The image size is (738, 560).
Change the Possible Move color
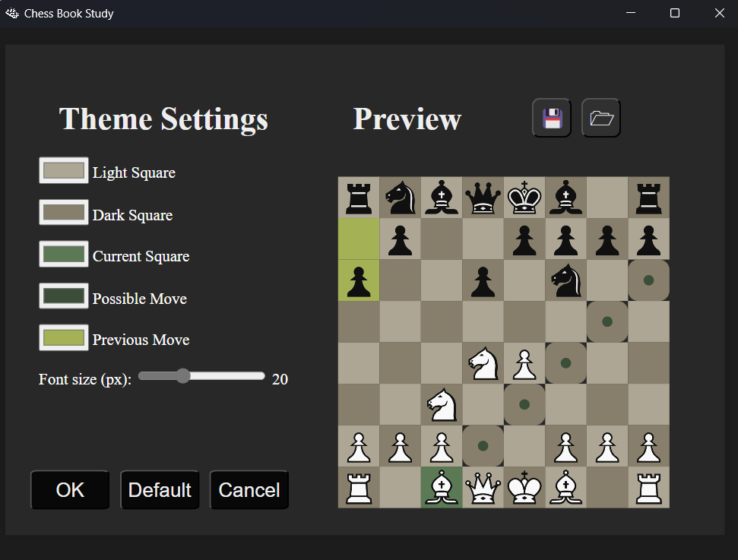click(x=63, y=296)
